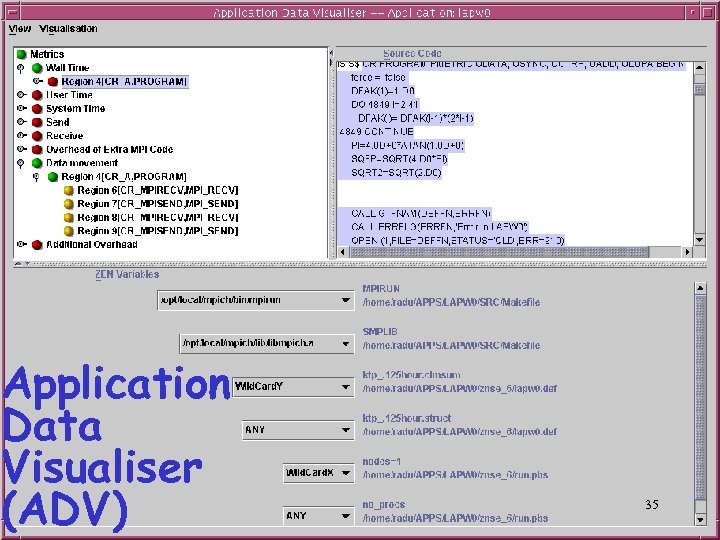Click the red Send status icon
720x540 pixels.
(37, 123)
